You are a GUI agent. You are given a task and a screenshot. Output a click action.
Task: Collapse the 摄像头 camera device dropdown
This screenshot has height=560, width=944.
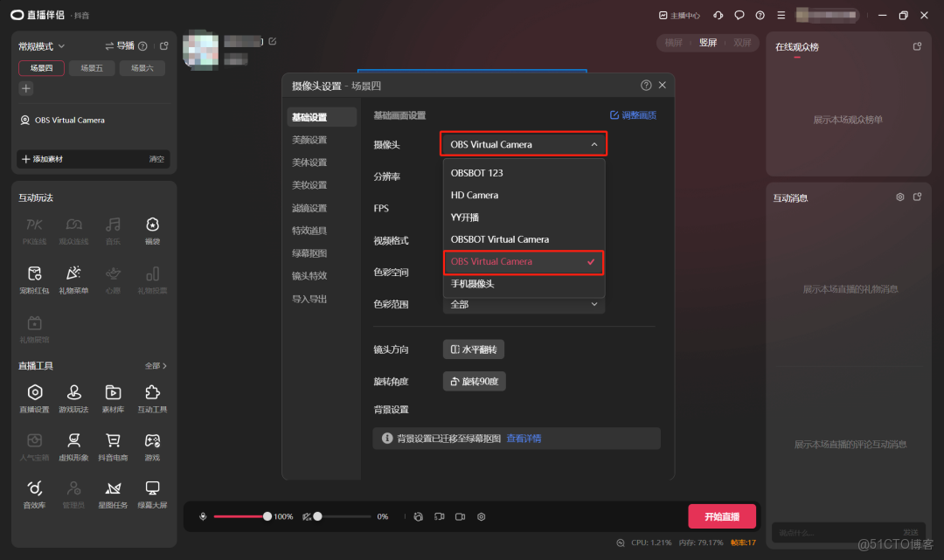coord(524,143)
